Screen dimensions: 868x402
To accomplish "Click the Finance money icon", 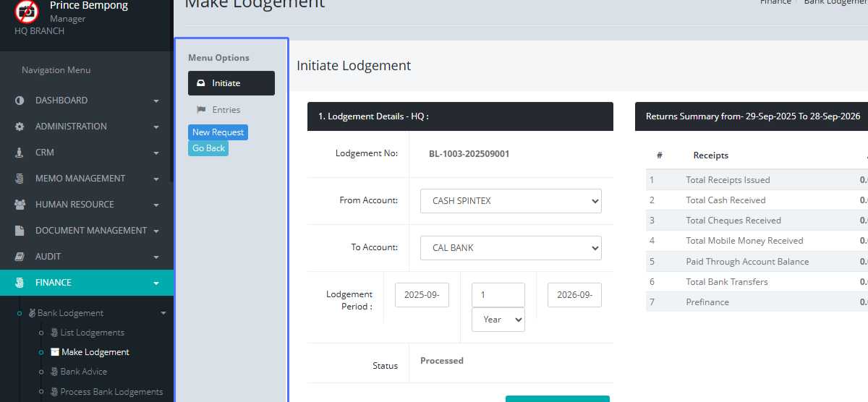I will pos(20,283).
